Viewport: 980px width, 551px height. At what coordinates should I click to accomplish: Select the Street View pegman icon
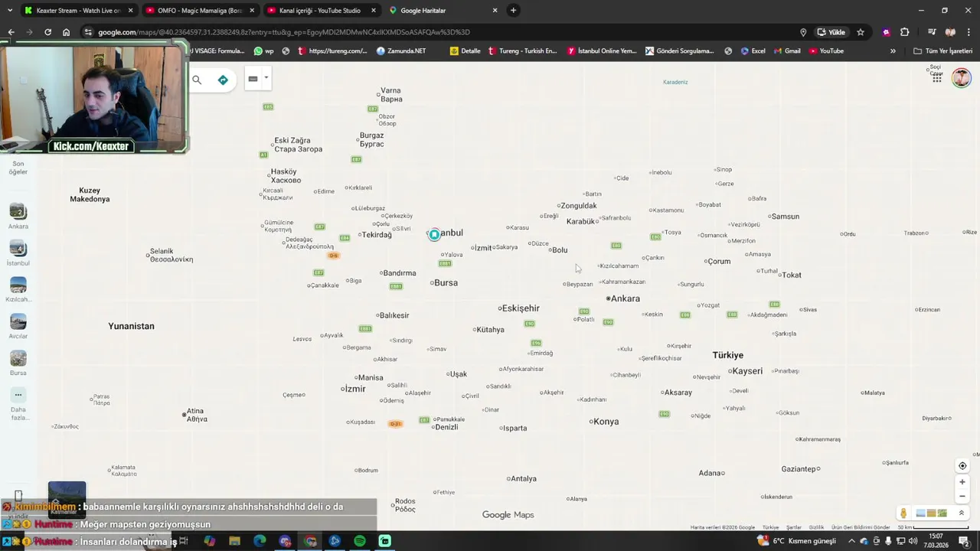click(903, 513)
